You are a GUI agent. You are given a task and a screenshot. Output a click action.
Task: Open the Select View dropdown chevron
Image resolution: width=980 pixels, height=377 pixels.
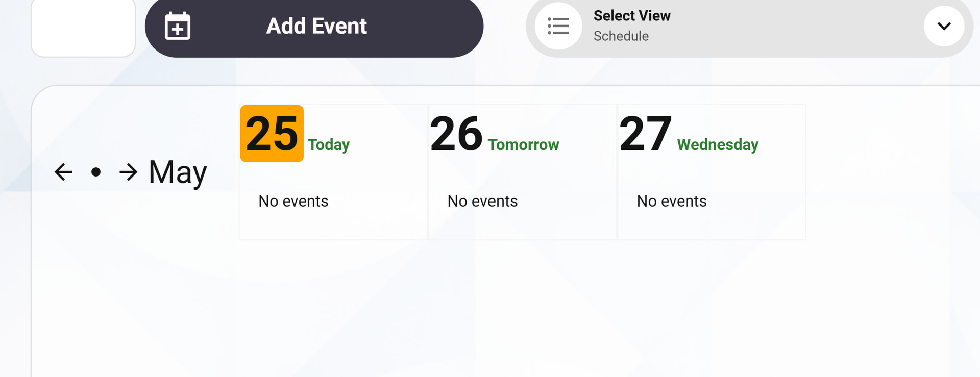coord(944,26)
